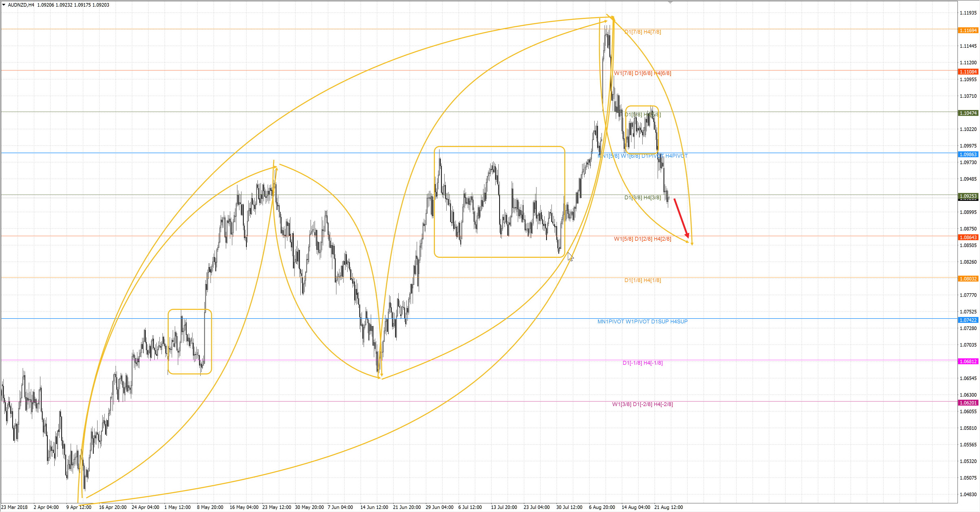Click the blue 1.07422 price tag
The height and width of the screenshot is (512, 980).
(968, 320)
